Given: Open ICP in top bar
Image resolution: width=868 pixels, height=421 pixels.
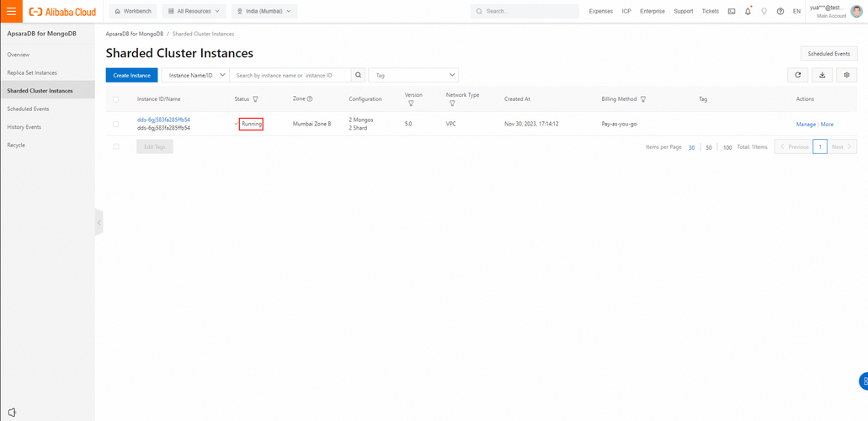Looking at the screenshot, I should pos(626,11).
